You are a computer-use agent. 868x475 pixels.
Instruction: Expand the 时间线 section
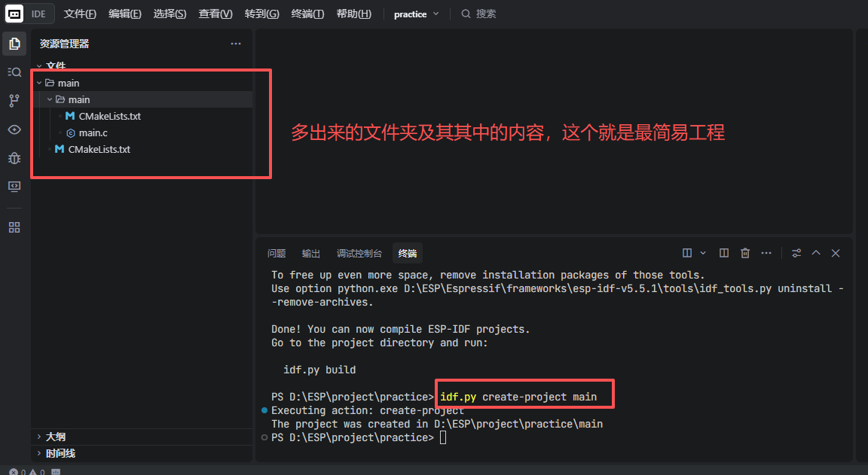click(143, 453)
